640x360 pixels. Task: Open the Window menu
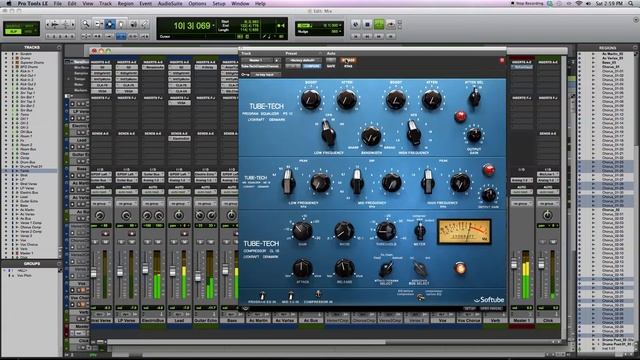click(240, 3)
